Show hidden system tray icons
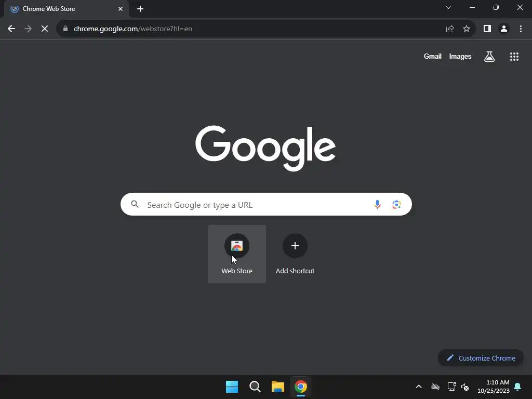 tap(419, 387)
